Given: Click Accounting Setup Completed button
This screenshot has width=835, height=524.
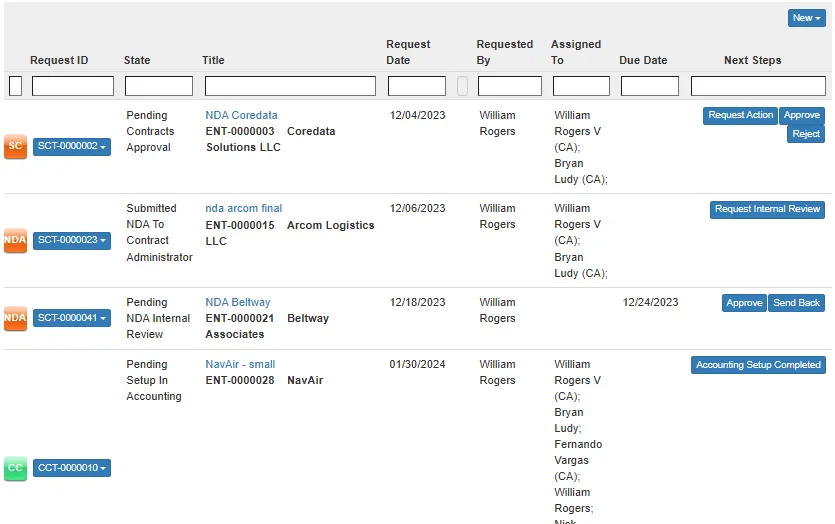Looking at the screenshot, I should point(758,365).
